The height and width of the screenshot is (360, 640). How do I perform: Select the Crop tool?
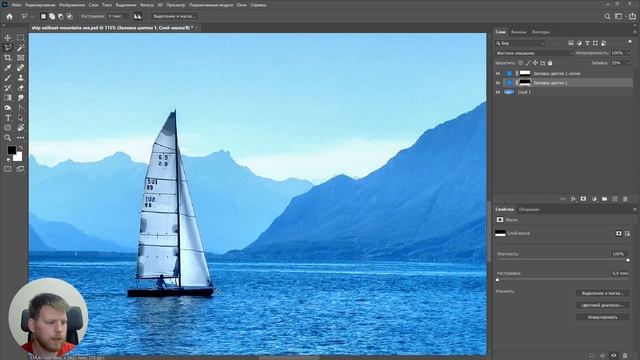(x=8, y=58)
